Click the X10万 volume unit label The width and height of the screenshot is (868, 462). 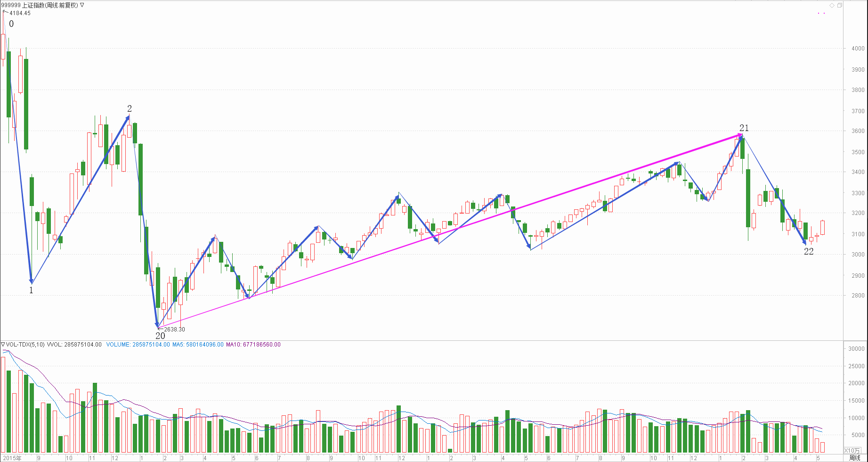point(852,451)
